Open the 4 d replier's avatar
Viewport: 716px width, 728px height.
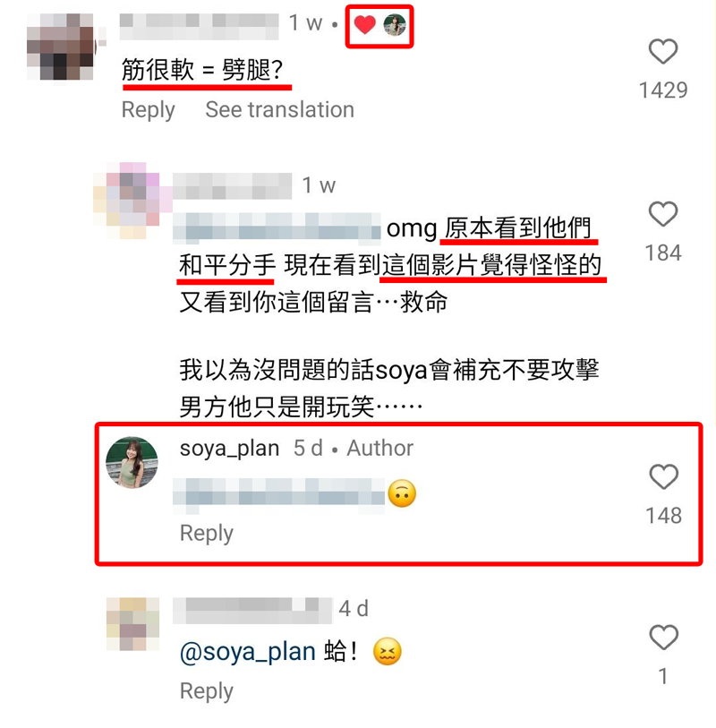[133, 623]
